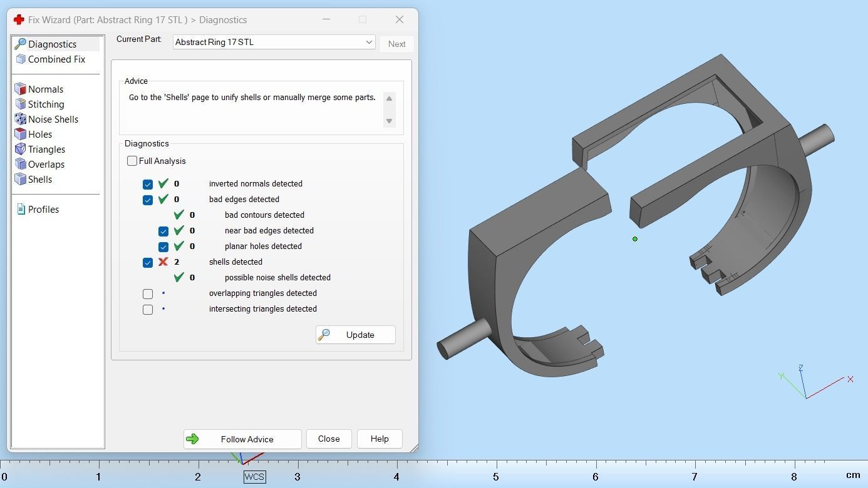Enable overlapping triangles detected checkbox
Image resolution: width=868 pixels, height=488 pixels.
tap(148, 293)
